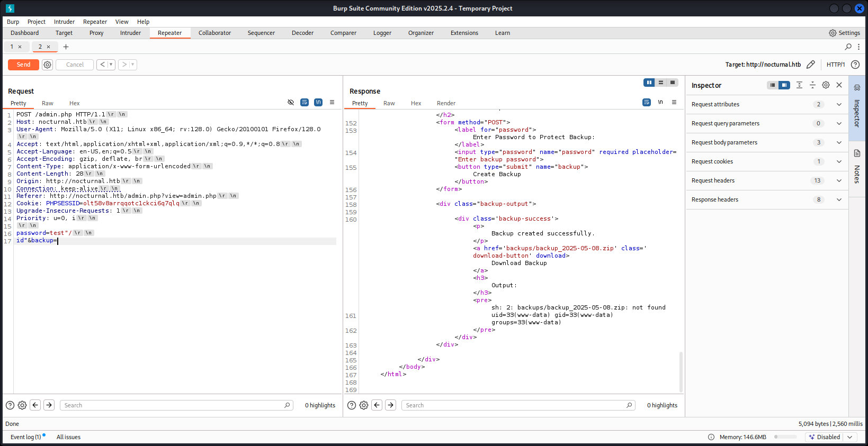Go back to previous request in history
This screenshot has width=868, height=446.
tap(102, 65)
